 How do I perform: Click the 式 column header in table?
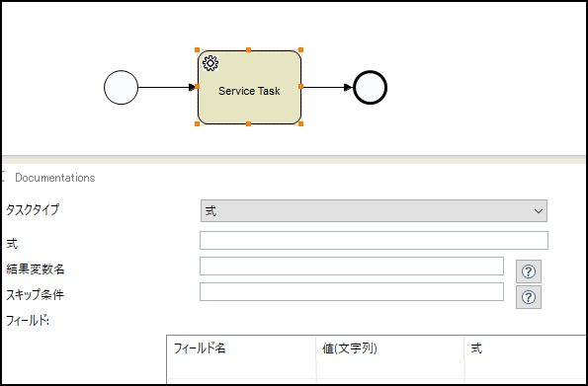point(476,348)
